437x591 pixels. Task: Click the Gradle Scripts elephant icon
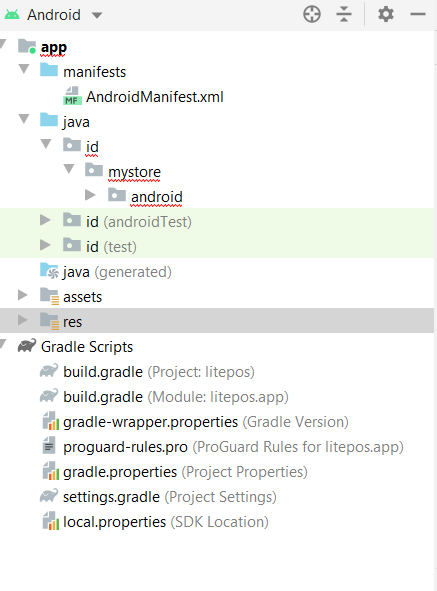click(27, 345)
